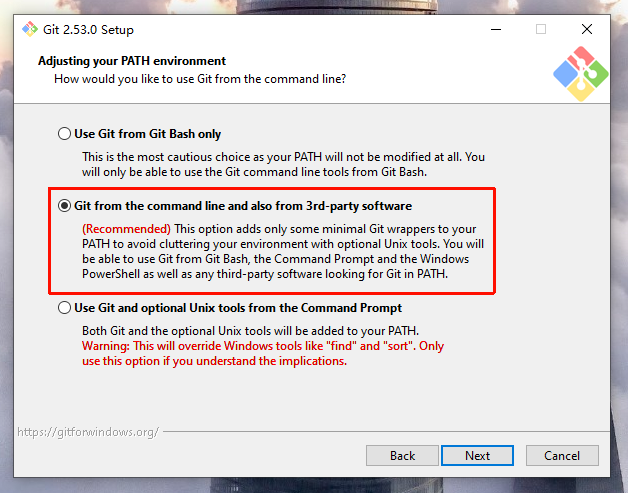This screenshot has height=493, width=628.
Task: Select the "Use Git from Git Bash only" radio button
Action: [x=65, y=134]
